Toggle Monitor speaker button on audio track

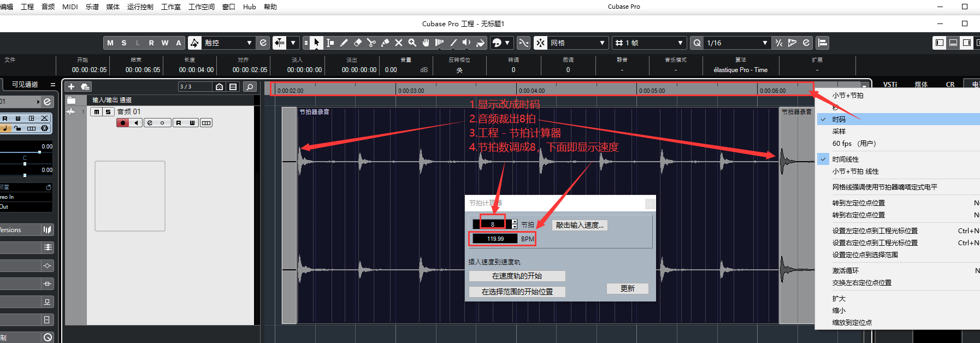point(137,123)
